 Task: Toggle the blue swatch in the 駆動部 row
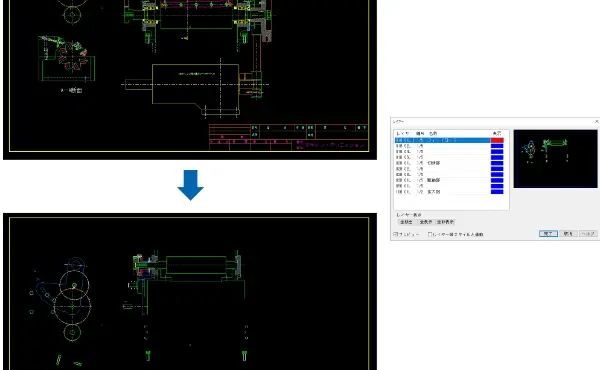tap(497, 180)
